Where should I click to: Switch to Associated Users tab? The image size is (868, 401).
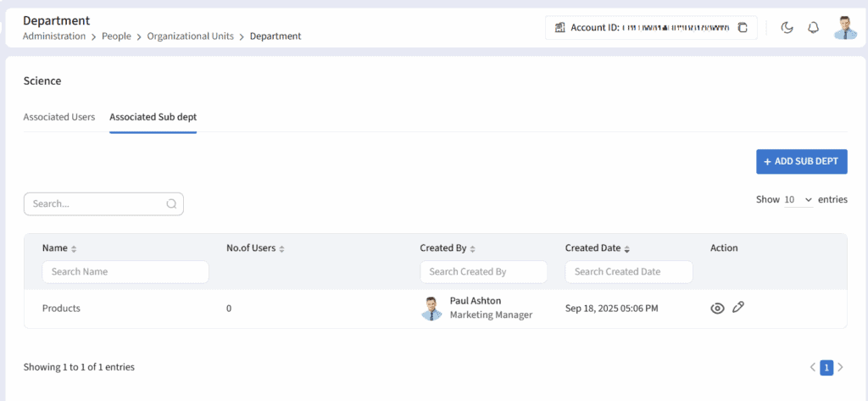(59, 117)
